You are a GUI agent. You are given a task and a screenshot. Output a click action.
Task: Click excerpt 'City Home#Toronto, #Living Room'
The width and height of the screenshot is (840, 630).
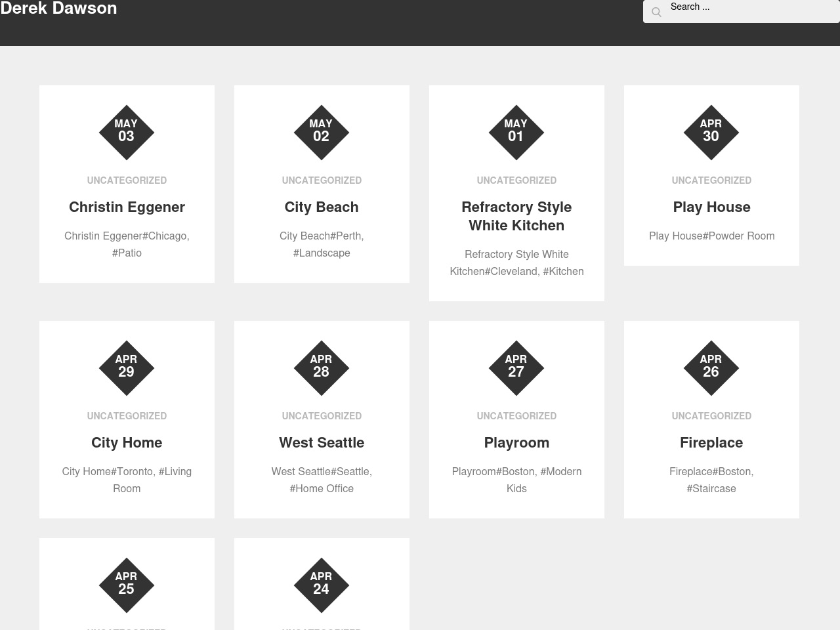127,480
